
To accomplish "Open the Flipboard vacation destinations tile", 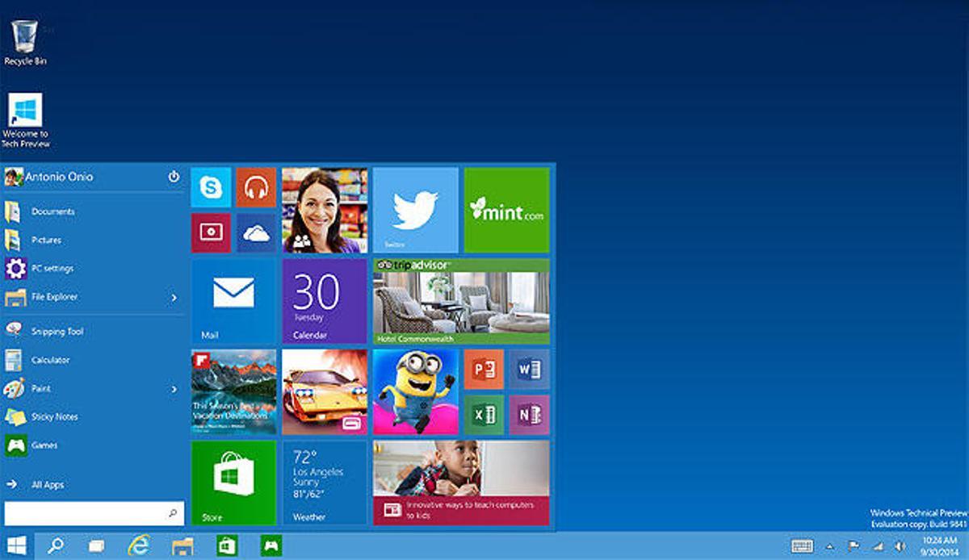I will point(233,392).
